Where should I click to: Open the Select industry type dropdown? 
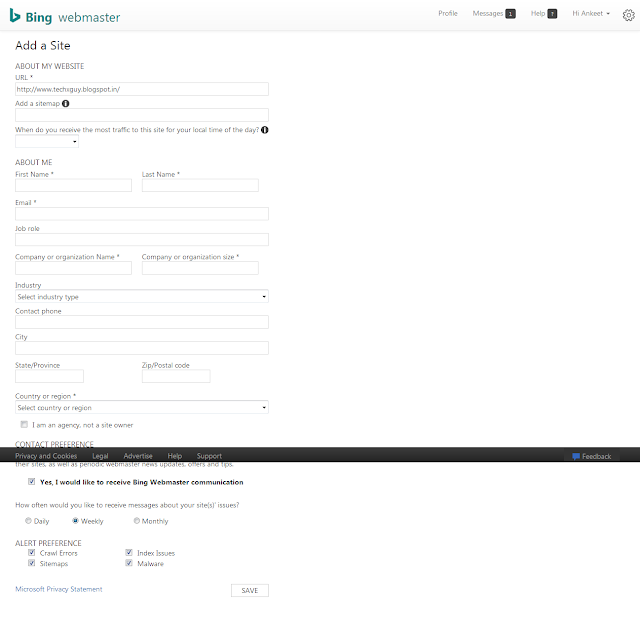(142, 296)
